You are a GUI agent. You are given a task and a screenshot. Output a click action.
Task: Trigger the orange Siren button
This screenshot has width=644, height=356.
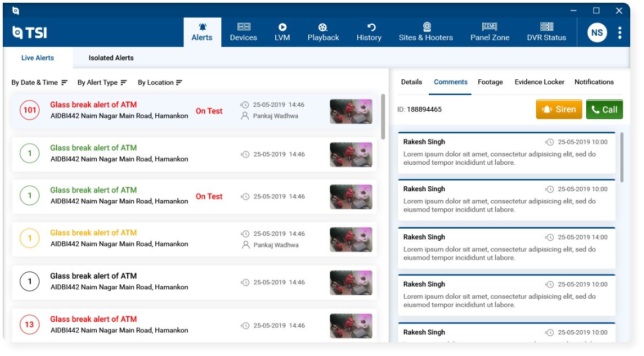tap(559, 109)
